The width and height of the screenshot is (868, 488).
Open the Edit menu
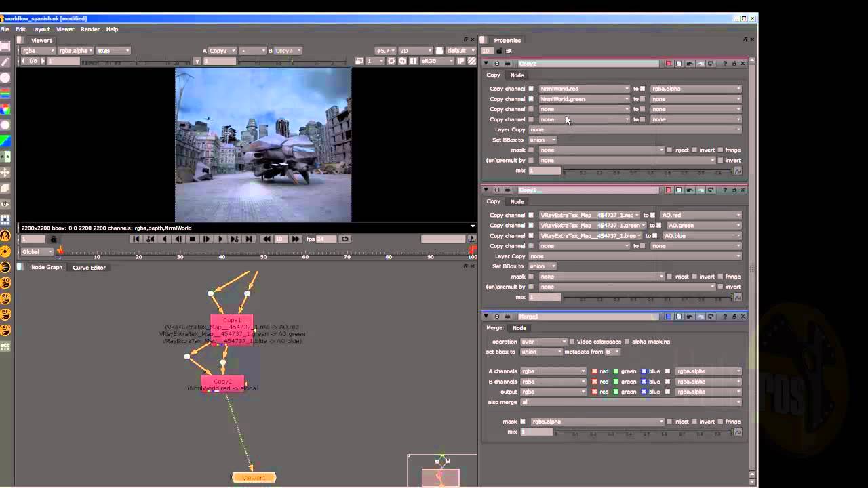click(x=21, y=29)
